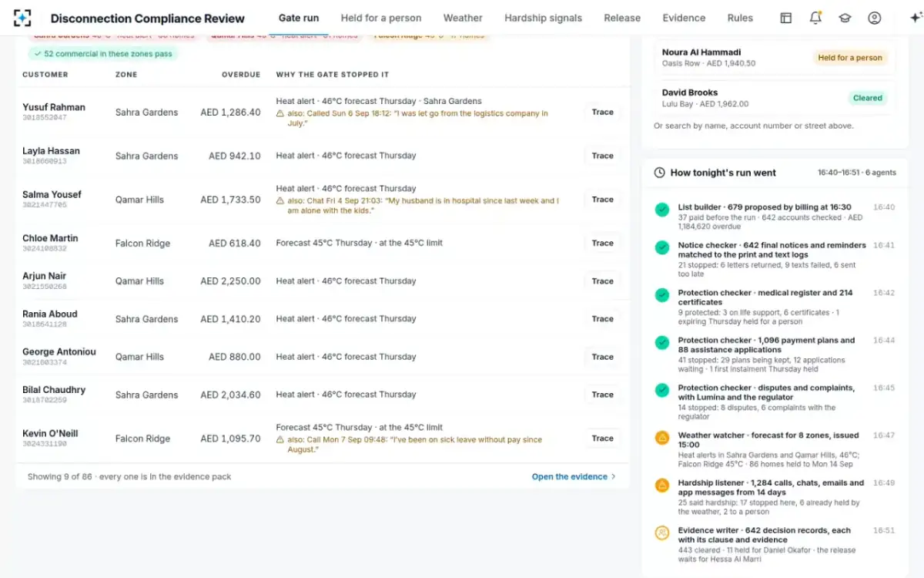Click the graduation cap learning icon
Image resolution: width=924 pixels, height=578 pixels.
845,18
